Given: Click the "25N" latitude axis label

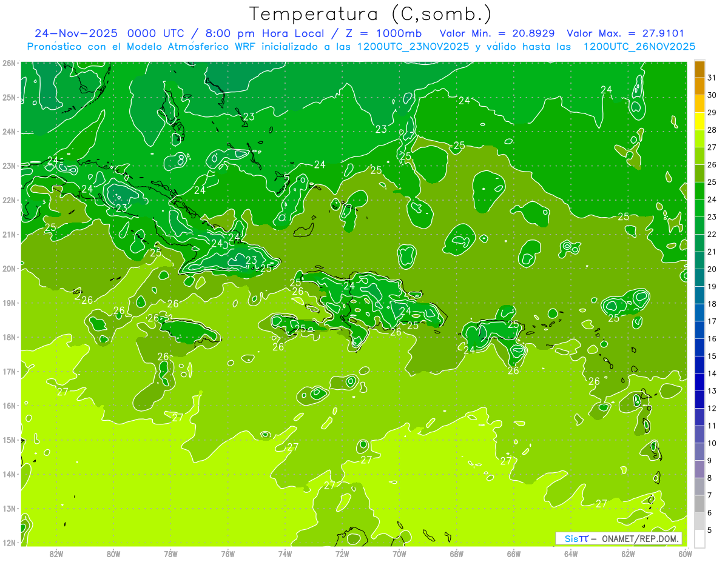Looking at the screenshot, I should click(9, 98).
